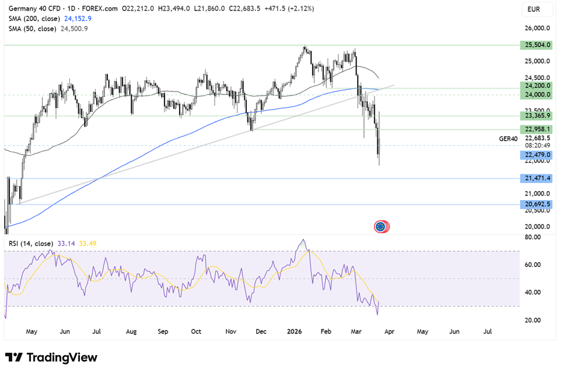Click the Apr label on the time axis
The image size is (588, 372).
[390, 332]
